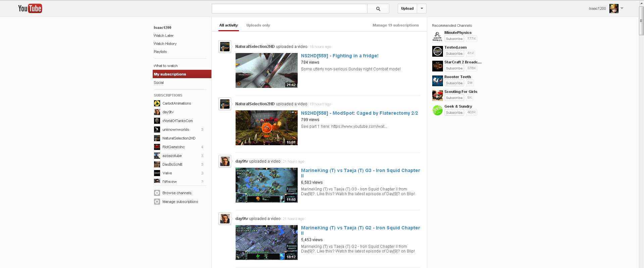Subscribe to Rooster Teeth channel
Screen dimensions: 644x268
pos(454,83)
